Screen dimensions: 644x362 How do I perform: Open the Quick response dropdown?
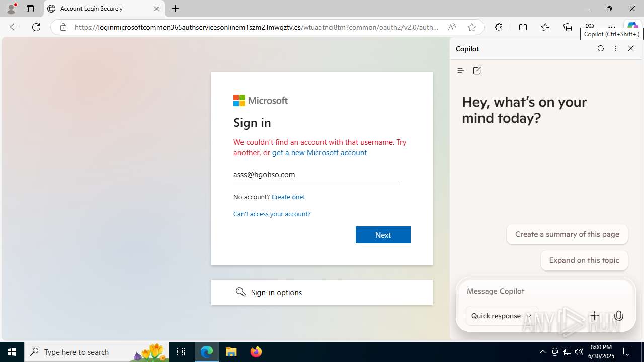502,316
